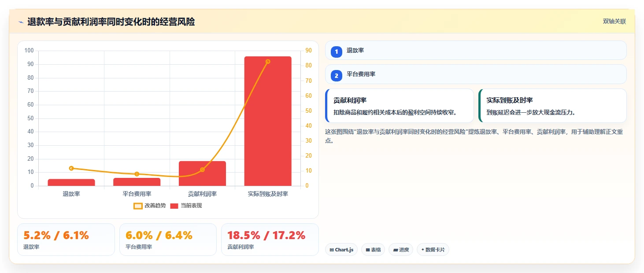Viewport: 644px width, 273px height.
Task: Click the trend line point above 实际到账及时率
Action: point(268,62)
